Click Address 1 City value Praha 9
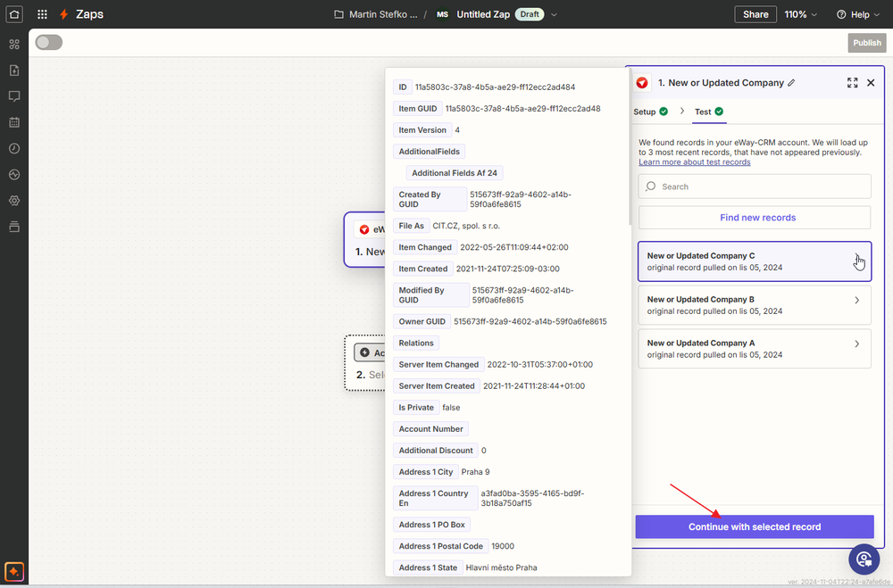 tap(475, 472)
